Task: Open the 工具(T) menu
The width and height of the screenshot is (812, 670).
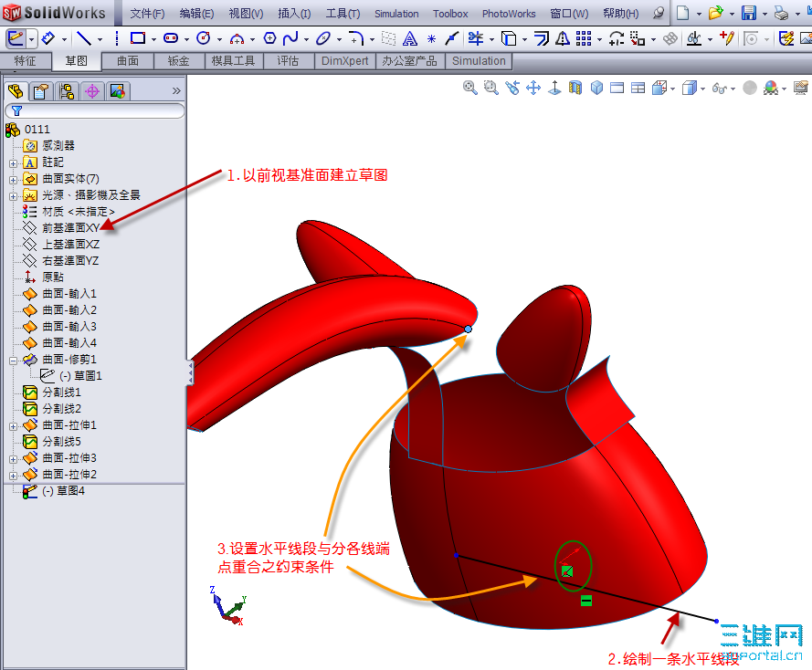Action: pyautogui.click(x=343, y=14)
